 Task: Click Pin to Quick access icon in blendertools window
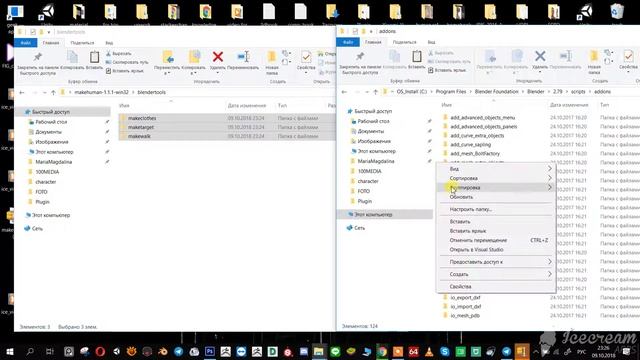[38, 57]
